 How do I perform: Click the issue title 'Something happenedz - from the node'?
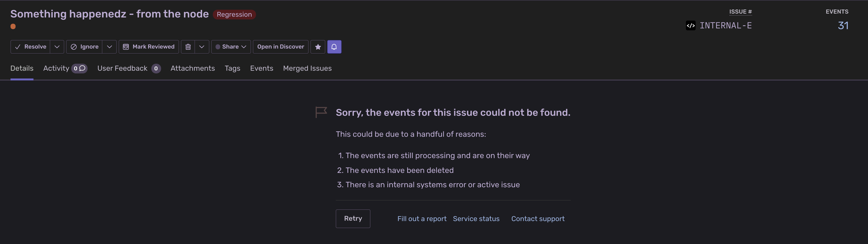click(110, 14)
